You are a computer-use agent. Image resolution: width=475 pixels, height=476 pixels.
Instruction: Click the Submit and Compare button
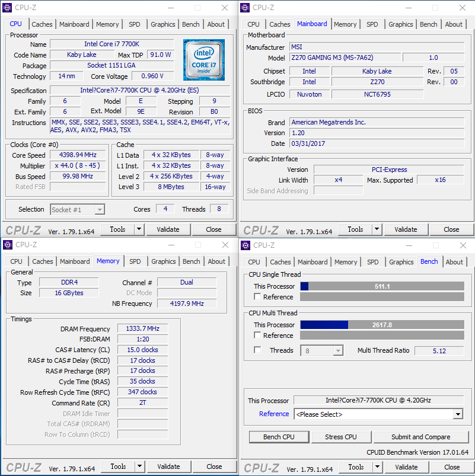click(x=420, y=437)
